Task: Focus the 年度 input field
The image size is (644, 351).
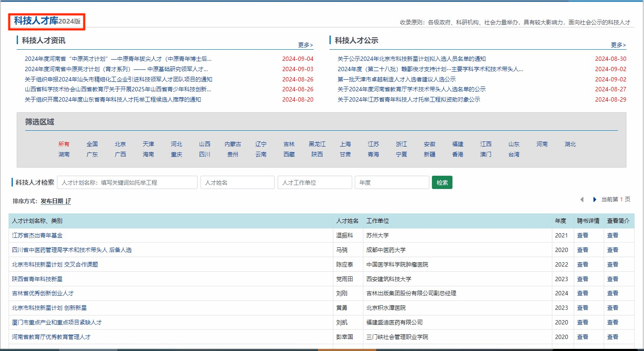Action: (x=392, y=183)
